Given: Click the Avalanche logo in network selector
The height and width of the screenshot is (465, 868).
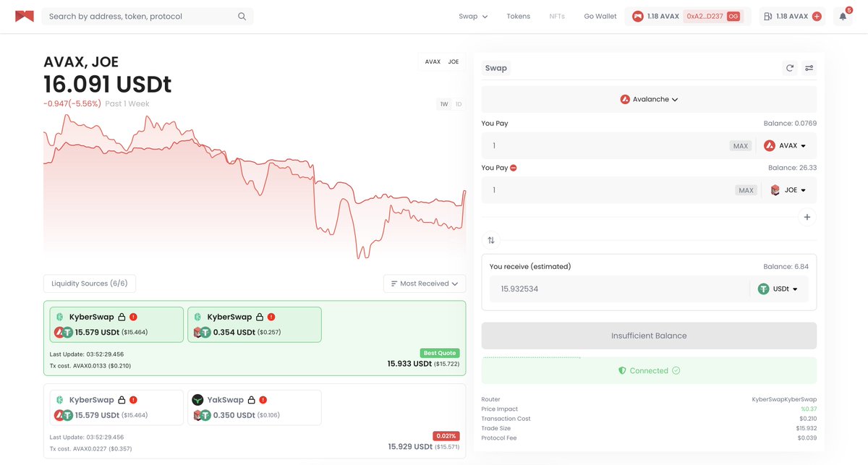Looking at the screenshot, I should coord(625,99).
